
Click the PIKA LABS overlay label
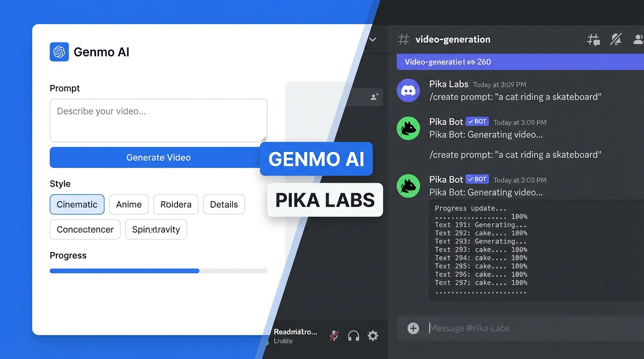325,200
